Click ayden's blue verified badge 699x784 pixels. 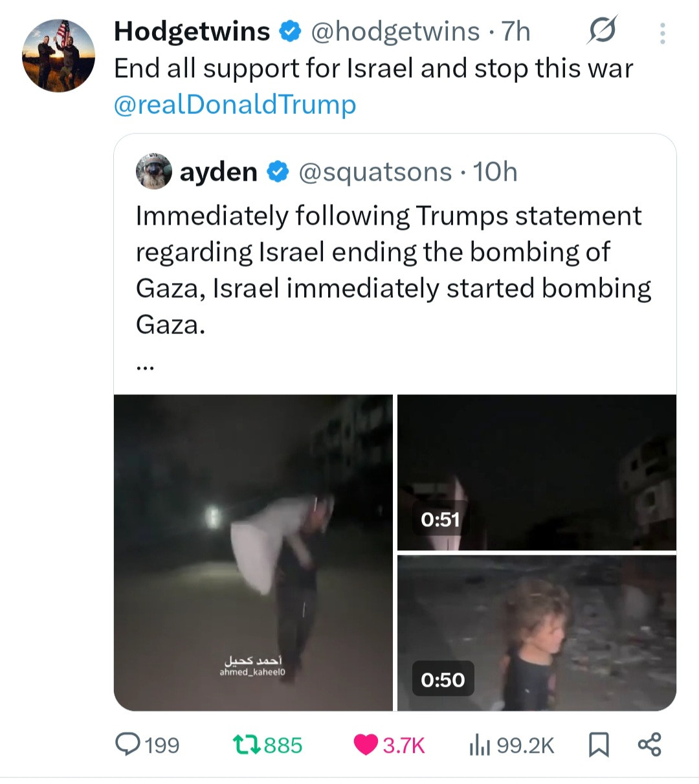click(278, 172)
